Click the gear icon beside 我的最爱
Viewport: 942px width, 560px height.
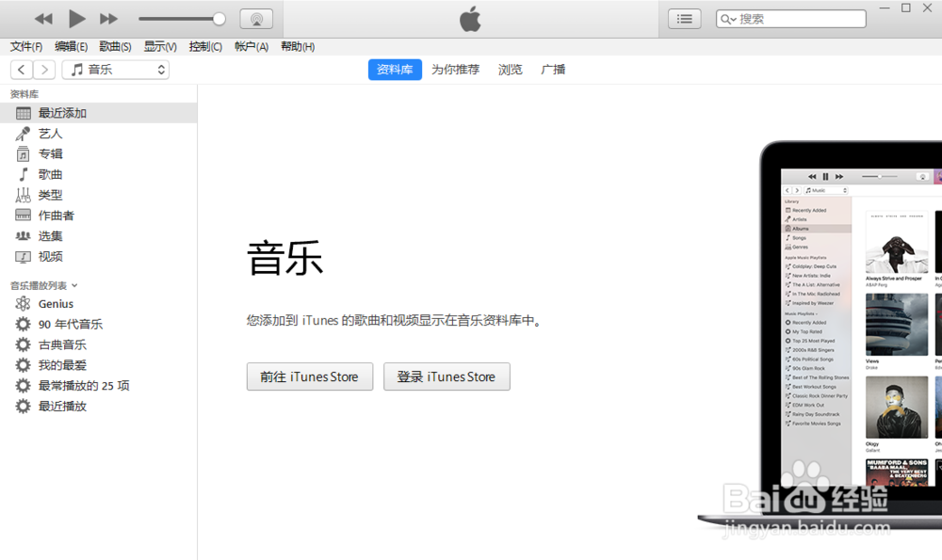click(x=23, y=365)
